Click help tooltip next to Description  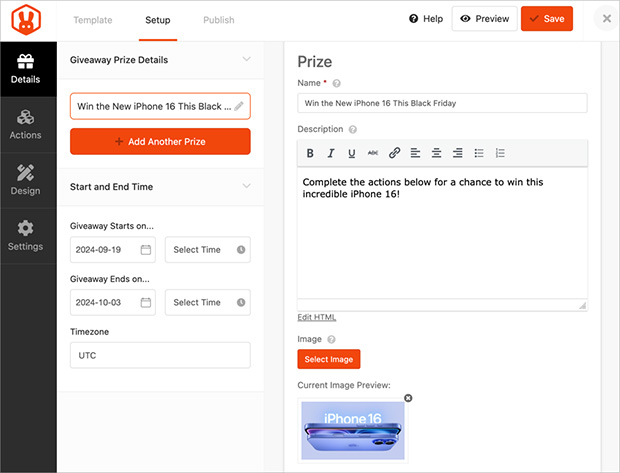point(353,130)
